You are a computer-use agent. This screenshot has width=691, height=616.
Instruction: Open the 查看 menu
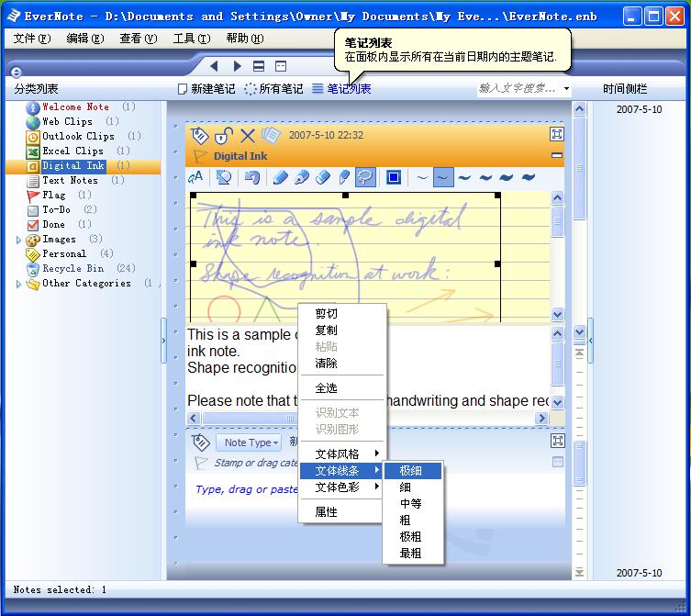click(139, 39)
